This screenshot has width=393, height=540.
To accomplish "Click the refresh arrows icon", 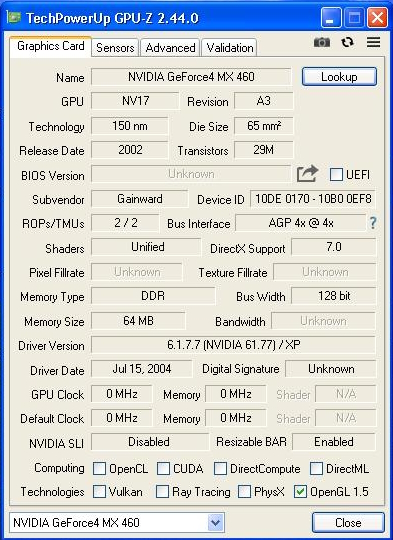I will pos(347,42).
